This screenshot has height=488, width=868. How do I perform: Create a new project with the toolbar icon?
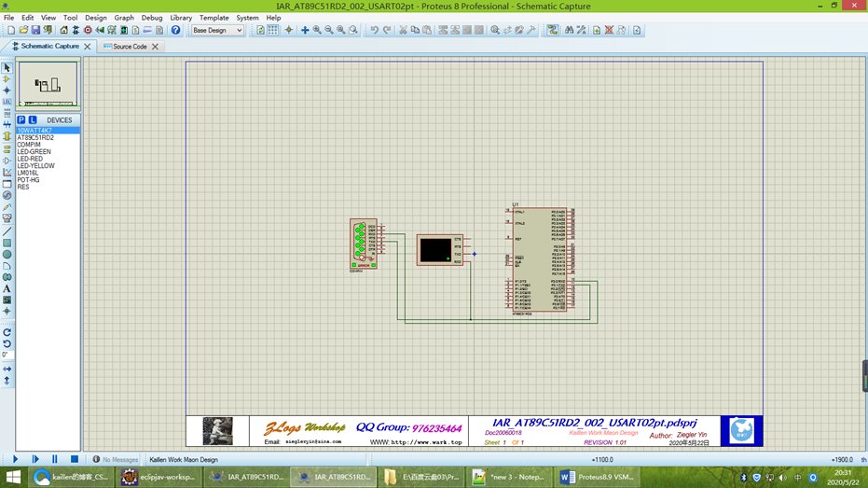[x=11, y=30]
